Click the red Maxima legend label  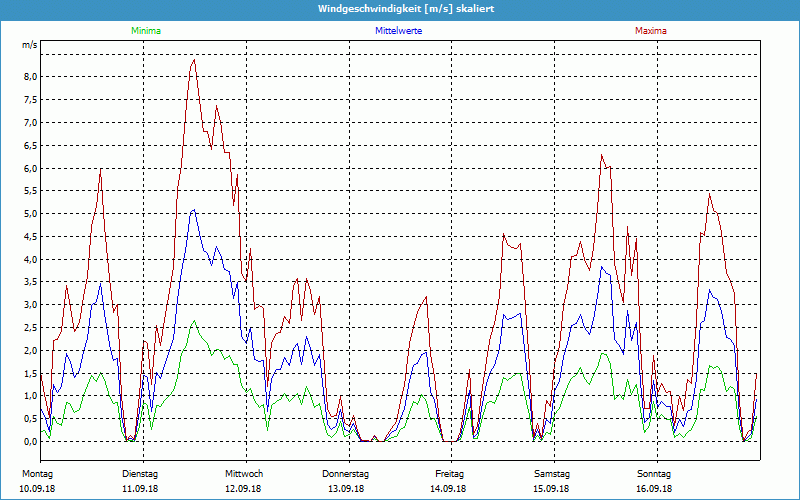pos(651,31)
